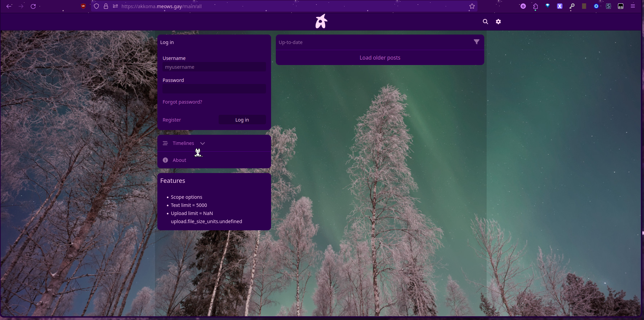Select the Timelines menu item
This screenshot has width=644, height=320.
coord(183,143)
